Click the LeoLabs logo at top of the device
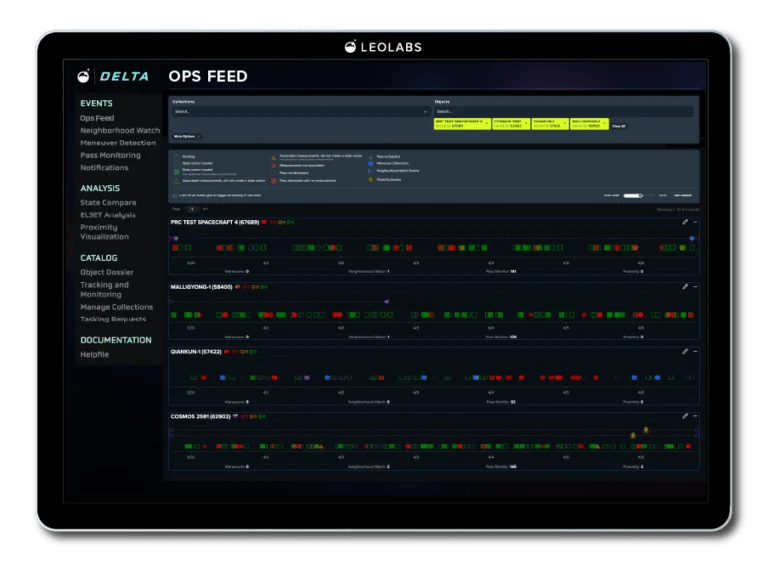768x576 pixels. pos(384,47)
